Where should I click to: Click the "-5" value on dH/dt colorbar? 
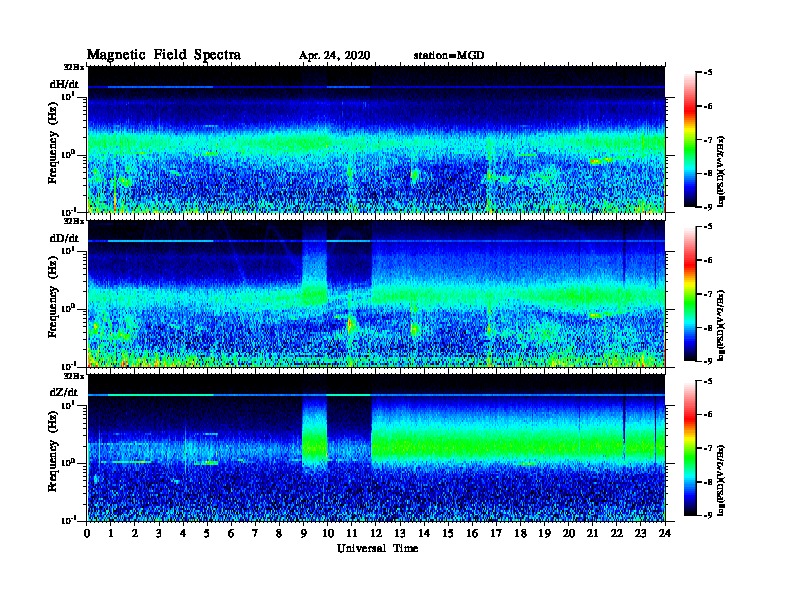[x=708, y=72]
